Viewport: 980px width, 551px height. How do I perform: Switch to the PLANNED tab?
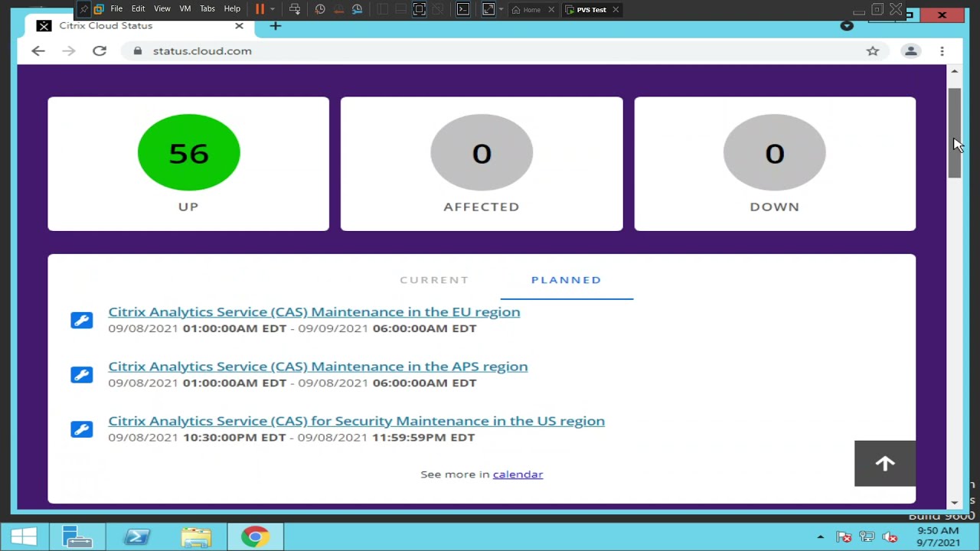tap(567, 279)
